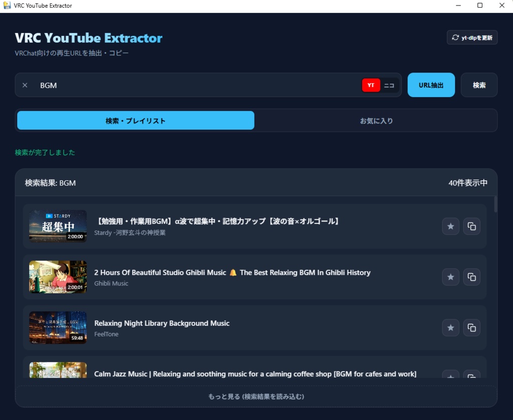The image size is (513, 420).
Task: Click the 検索 button to search
Action: point(479,85)
